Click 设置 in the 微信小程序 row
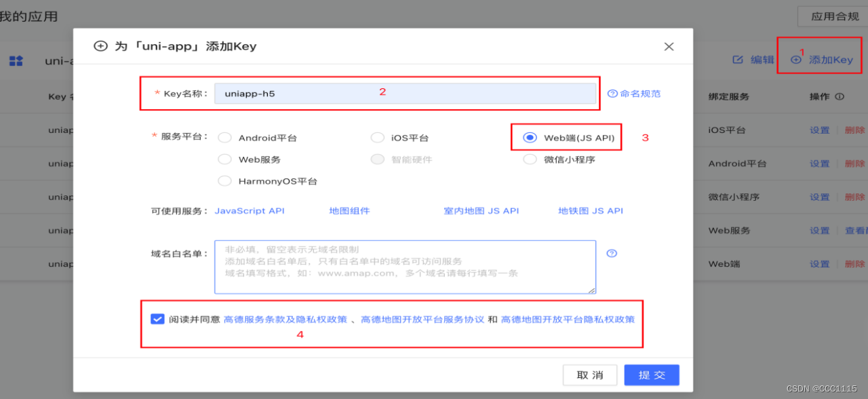This screenshot has height=399, width=868. pos(819,197)
